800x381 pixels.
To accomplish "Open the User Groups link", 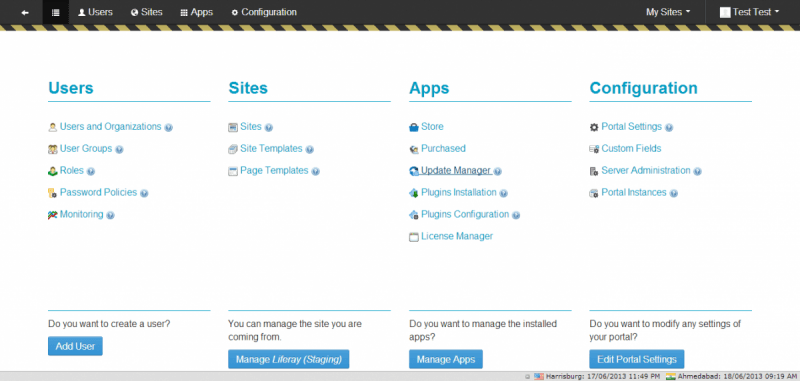I will (x=86, y=148).
